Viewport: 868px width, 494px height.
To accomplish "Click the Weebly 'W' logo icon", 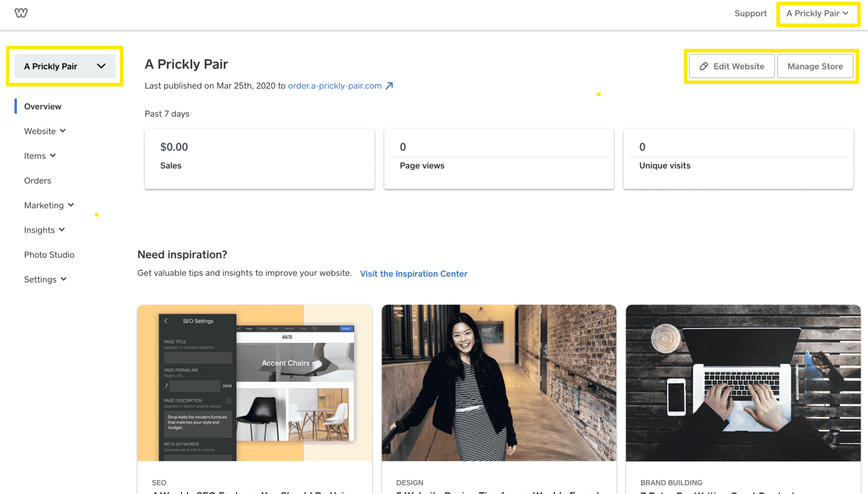I will tap(21, 13).
